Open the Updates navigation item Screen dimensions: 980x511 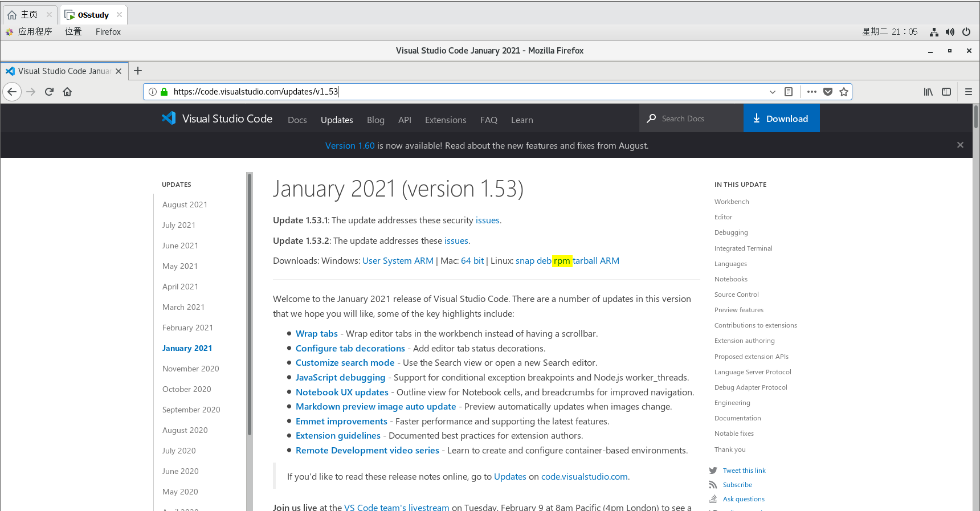337,120
